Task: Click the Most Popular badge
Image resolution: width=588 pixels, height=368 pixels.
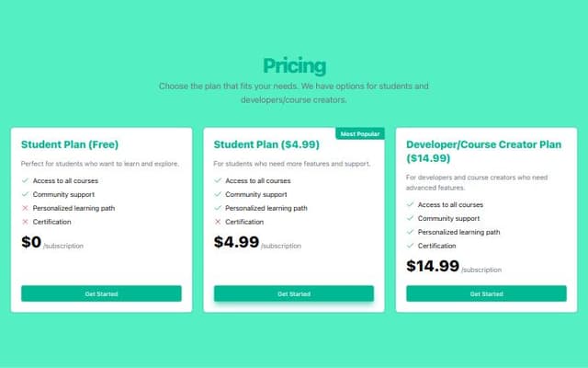Action: (x=360, y=134)
